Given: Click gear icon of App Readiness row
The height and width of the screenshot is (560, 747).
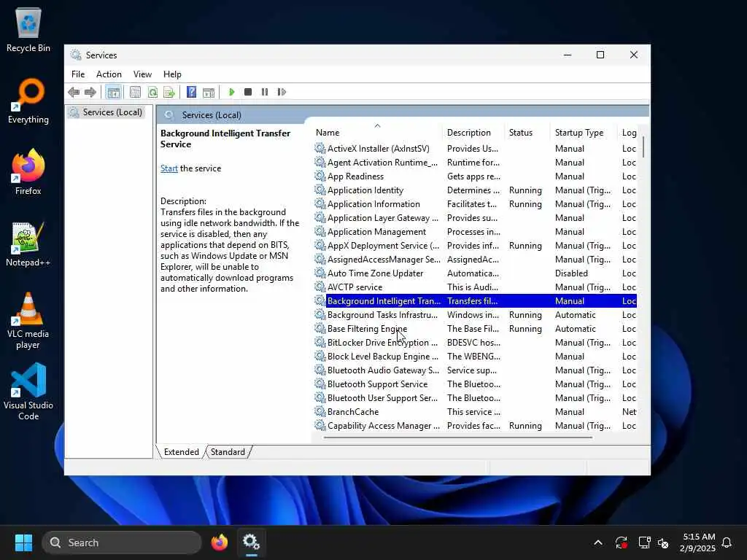Looking at the screenshot, I should click(320, 176).
